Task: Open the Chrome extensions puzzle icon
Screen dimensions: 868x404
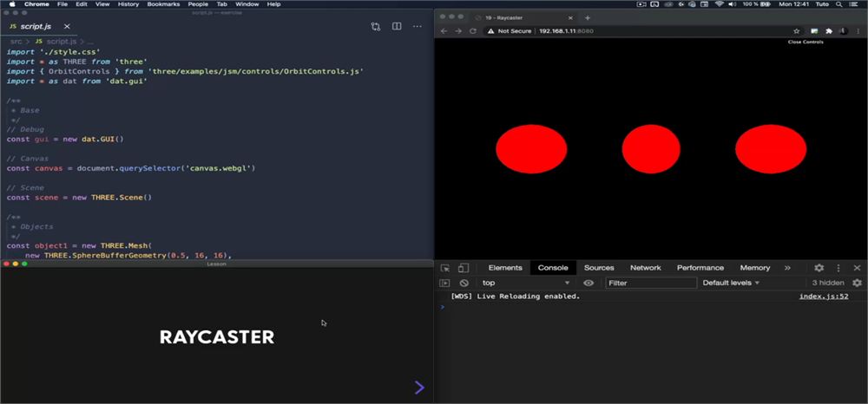Action: point(829,31)
